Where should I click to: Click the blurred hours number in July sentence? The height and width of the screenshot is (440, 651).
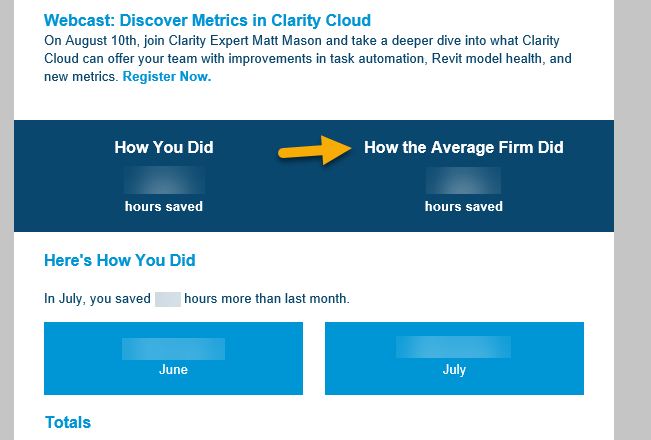pyautogui.click(x=168, y=298)
